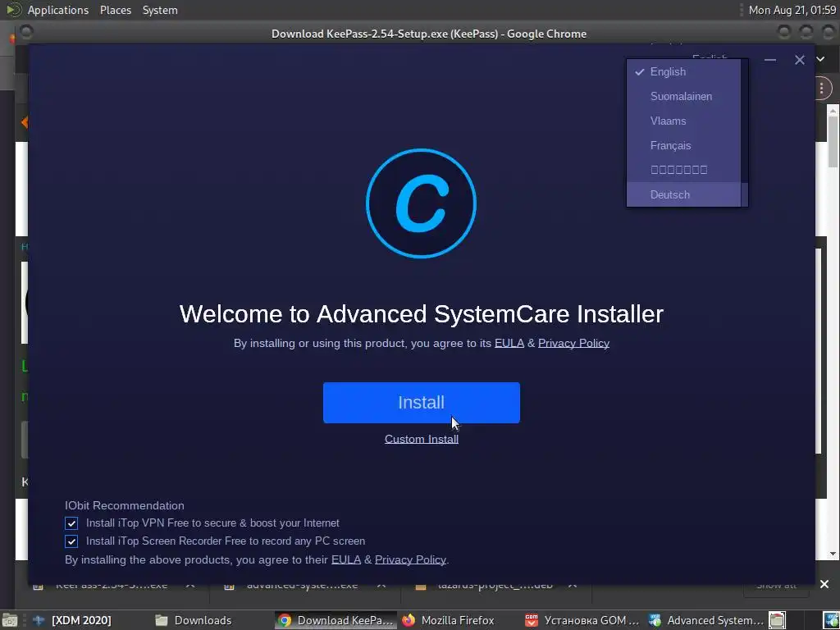840x630 pixels.
Task: Minimize the Advanced SystemCare installer
Action: pyautogui.click(x=769, y=60)
